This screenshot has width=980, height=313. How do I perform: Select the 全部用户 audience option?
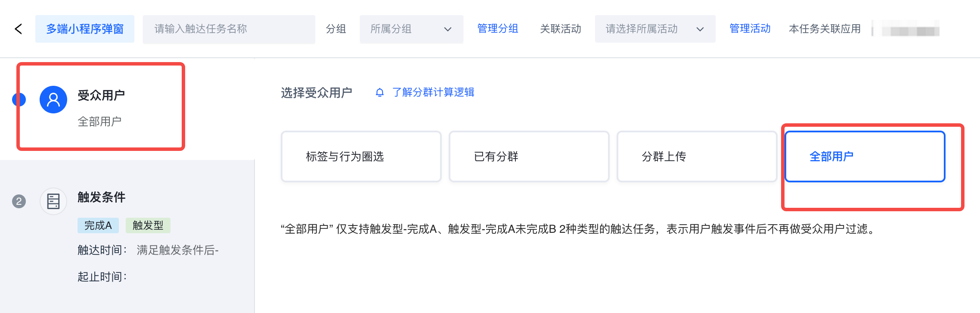click(865, 156)
